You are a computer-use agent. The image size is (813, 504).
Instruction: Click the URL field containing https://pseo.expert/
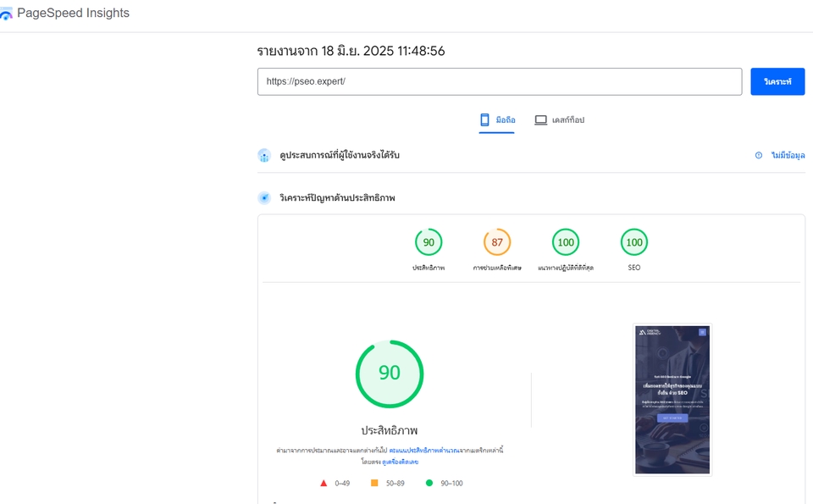click(500, 82)
